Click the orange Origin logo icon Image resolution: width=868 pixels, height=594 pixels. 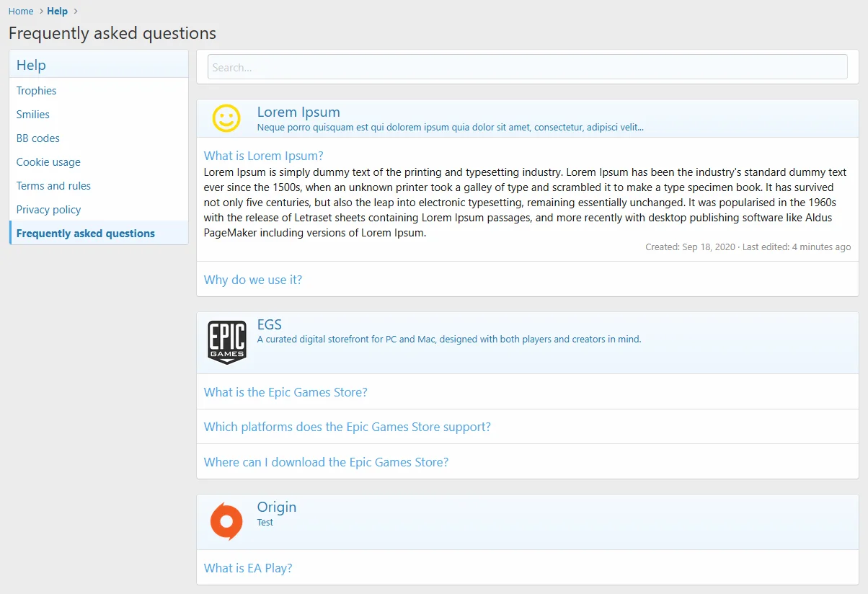pyautogui.click(x=226, y=521)
